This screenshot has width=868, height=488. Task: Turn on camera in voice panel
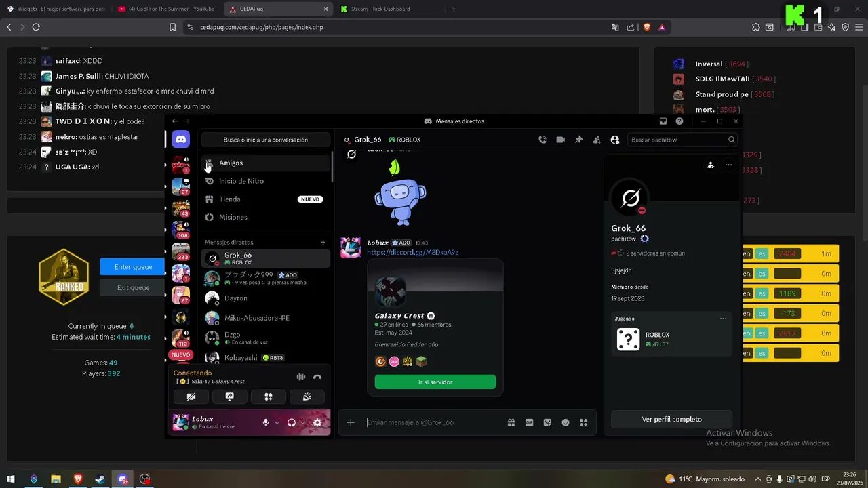click(191, 396)
